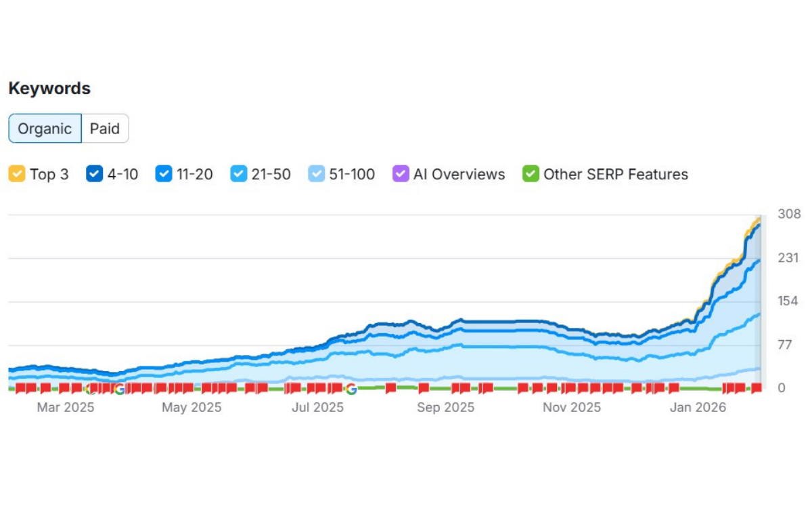Click the Google icon between Mar and May 2025
This screenshot has height=508, width=812.
pos(120,389)
